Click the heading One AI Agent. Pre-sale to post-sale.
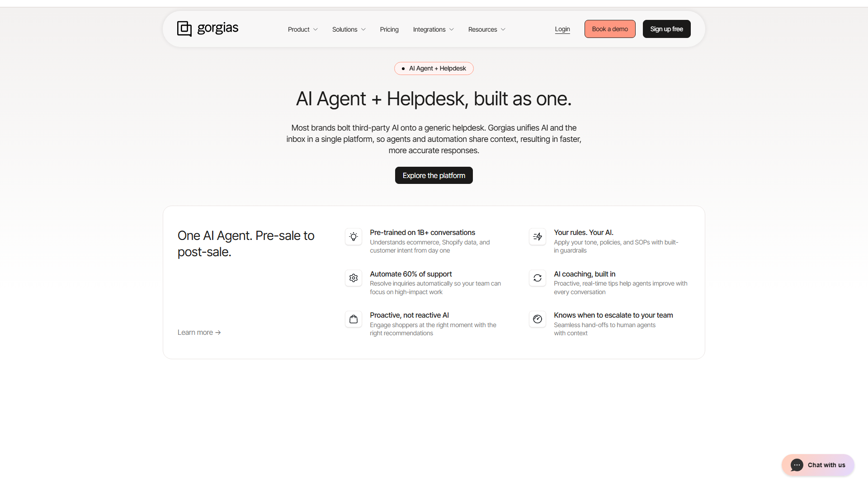 [246, 244]
